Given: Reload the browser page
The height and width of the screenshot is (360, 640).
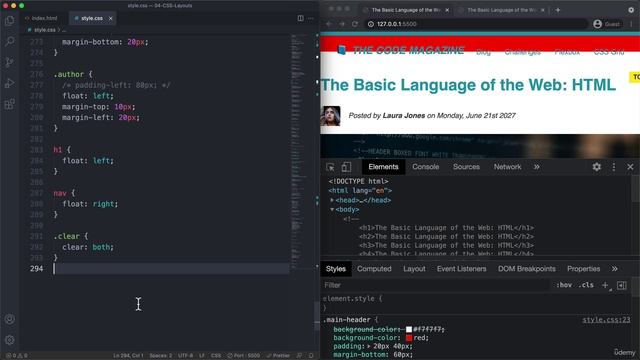Looking at the screenshot, I should click(355, 24).
